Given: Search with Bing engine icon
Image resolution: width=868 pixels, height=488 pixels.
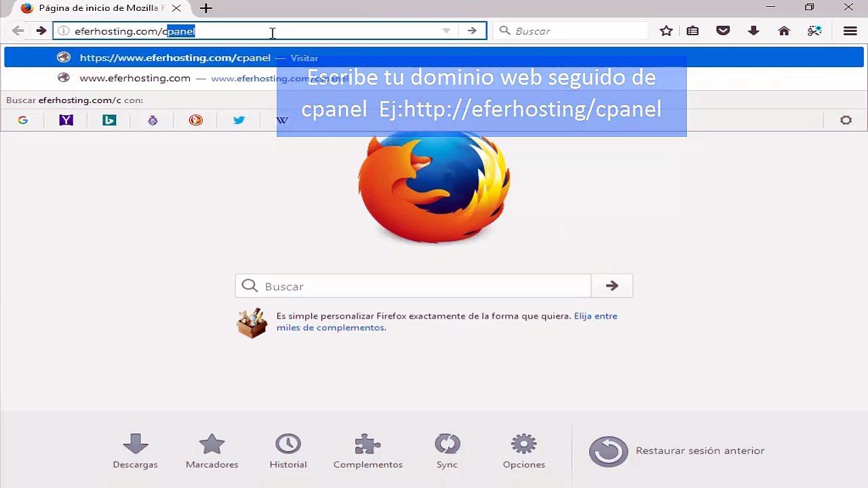Looking at the screenshot, I should (x=109, y=120).
